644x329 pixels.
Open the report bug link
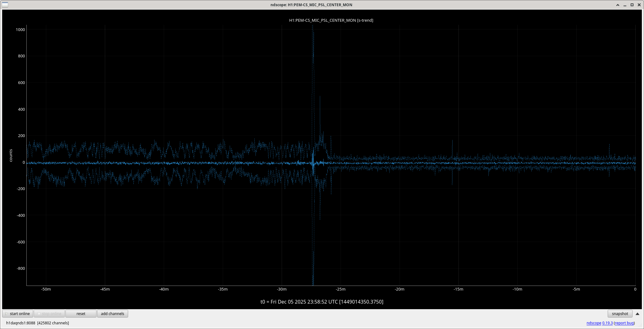click(x=624, y=323)
